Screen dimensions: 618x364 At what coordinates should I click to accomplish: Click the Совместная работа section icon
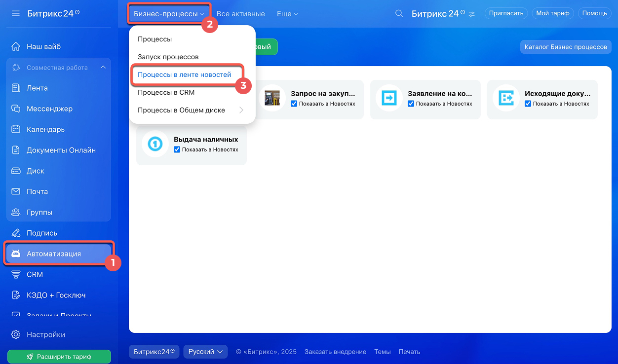point(16,67)
